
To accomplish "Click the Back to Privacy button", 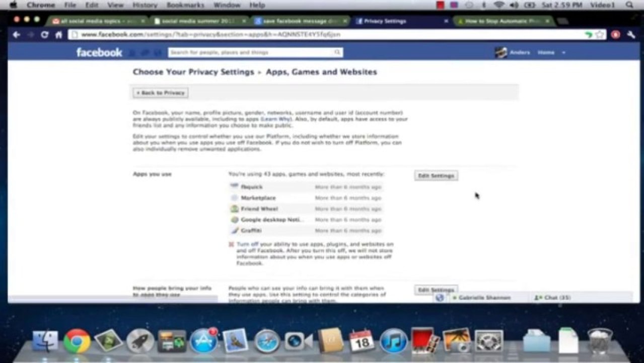I will (161, 93).
